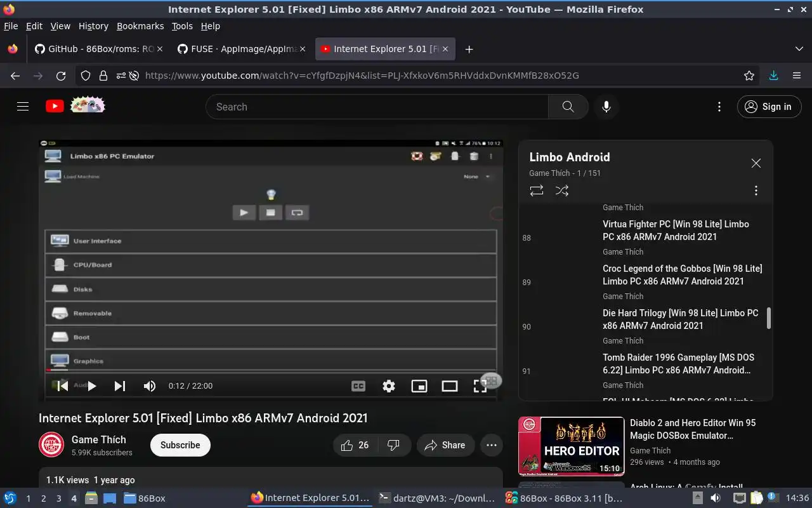Open the Edit menu
The image size is (812, 508).
coord(34,26)
